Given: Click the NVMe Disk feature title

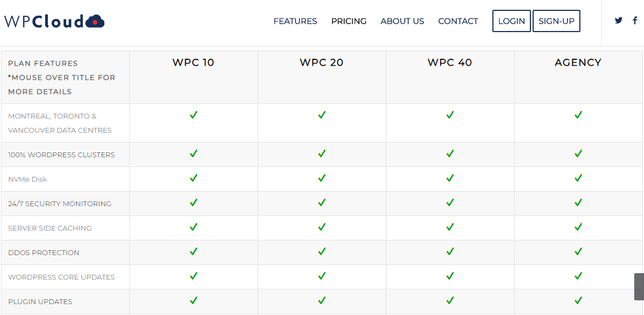Looking at the screenshot, I should tap(28, 180).
